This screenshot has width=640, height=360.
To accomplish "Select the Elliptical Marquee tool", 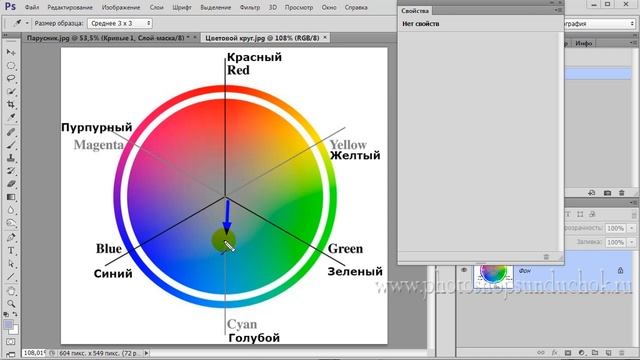I will [11, 65].
